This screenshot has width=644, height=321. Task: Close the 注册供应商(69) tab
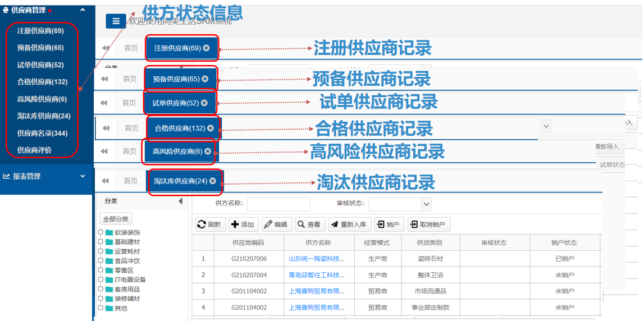pyautogui.click(x=206, y=48)
